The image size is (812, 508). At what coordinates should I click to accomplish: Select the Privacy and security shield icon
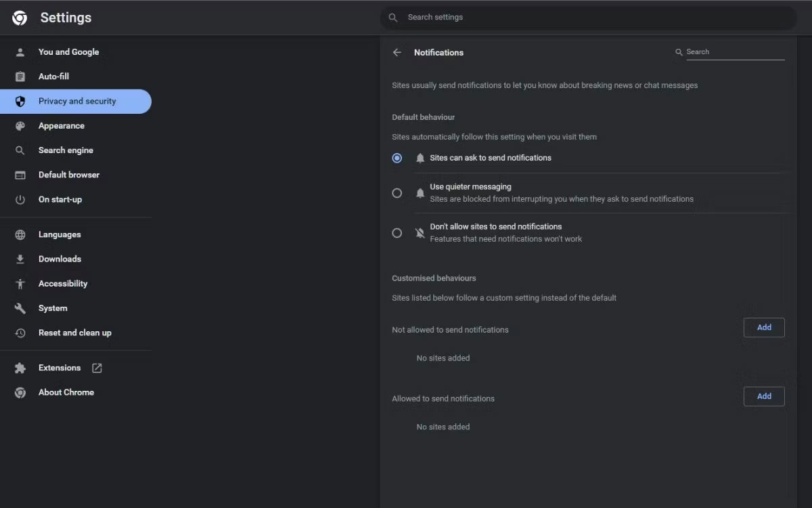(20, 101)
